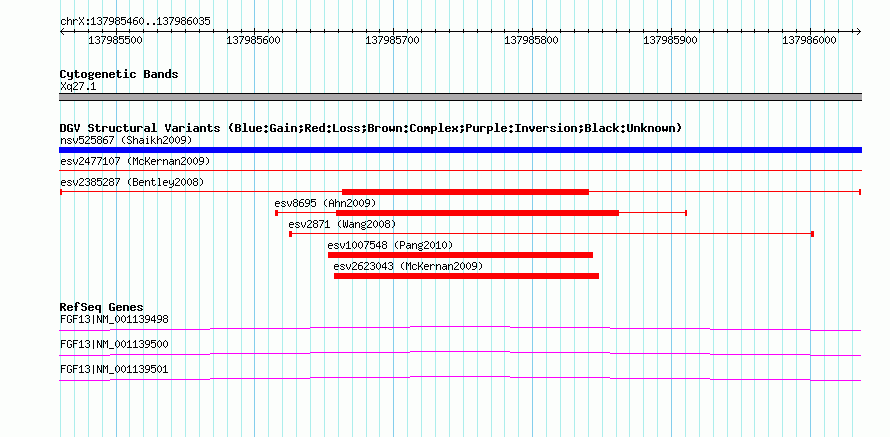Click the Cytogenetic Bands track heading

coord(119,74)
